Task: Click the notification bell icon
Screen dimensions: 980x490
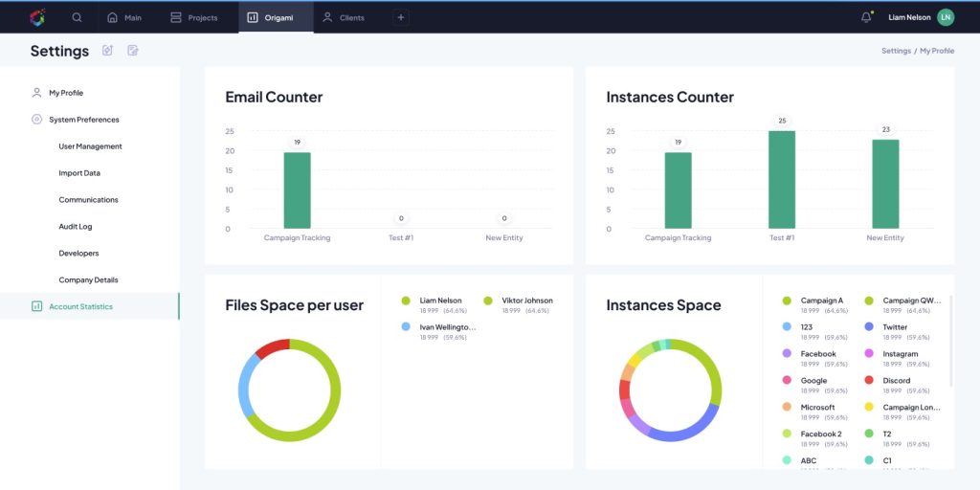Action: [x=866, y=17]
